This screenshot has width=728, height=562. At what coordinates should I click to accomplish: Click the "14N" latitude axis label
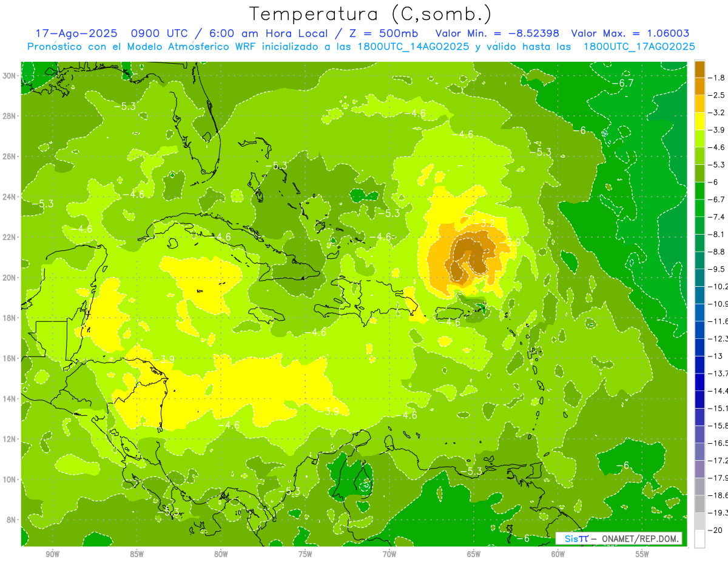point(9,399)
